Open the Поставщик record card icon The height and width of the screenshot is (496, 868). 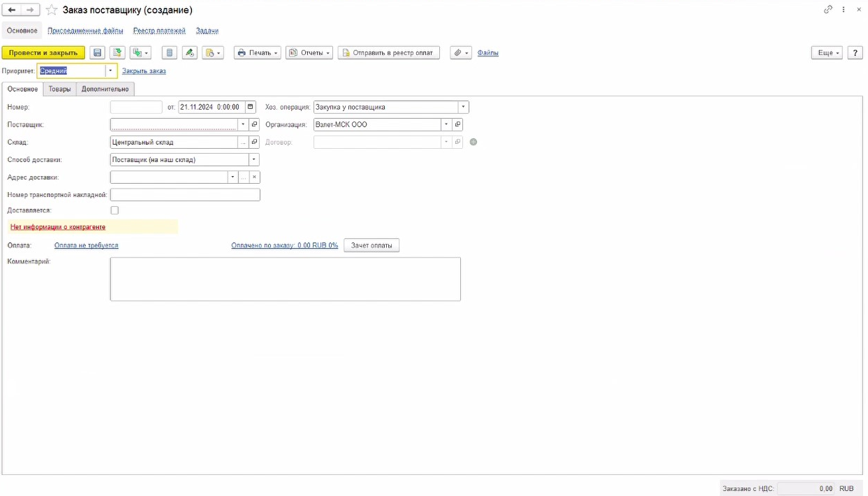pos(254,124)
